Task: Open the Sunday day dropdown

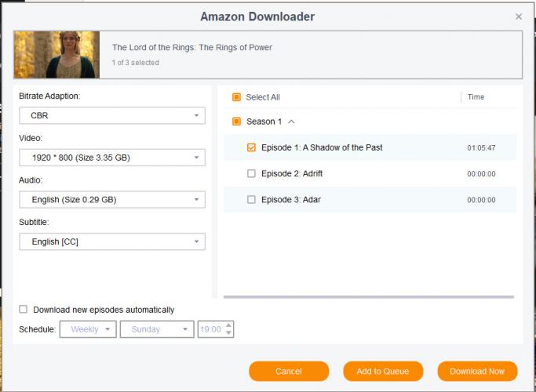Action: pos(157,329)
